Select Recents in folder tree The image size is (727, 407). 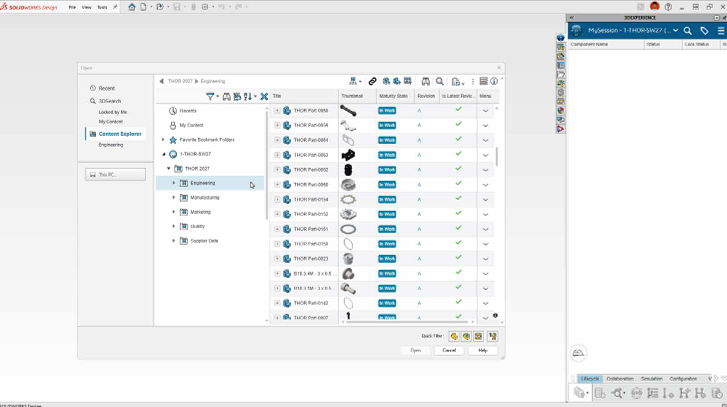188,111
